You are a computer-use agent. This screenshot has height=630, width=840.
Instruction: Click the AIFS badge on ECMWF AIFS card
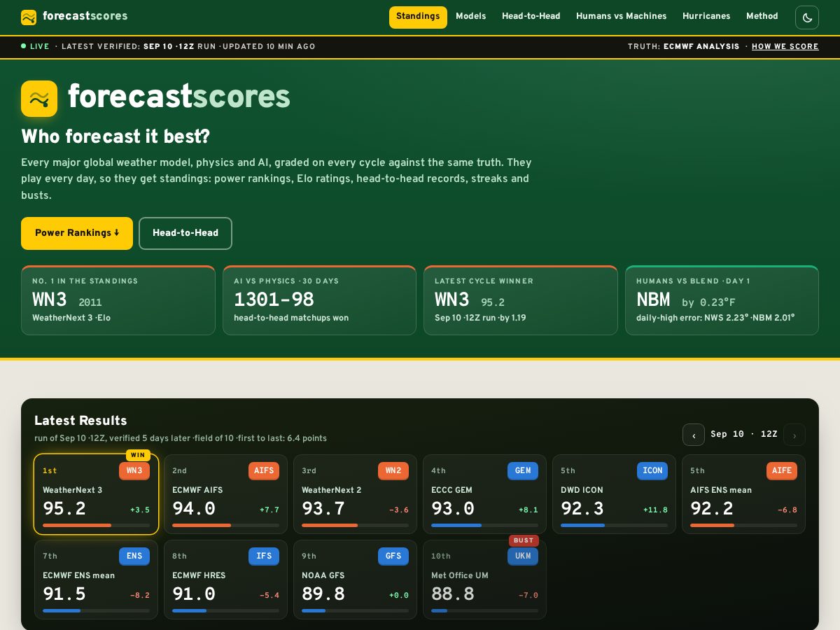pos(264,471)
